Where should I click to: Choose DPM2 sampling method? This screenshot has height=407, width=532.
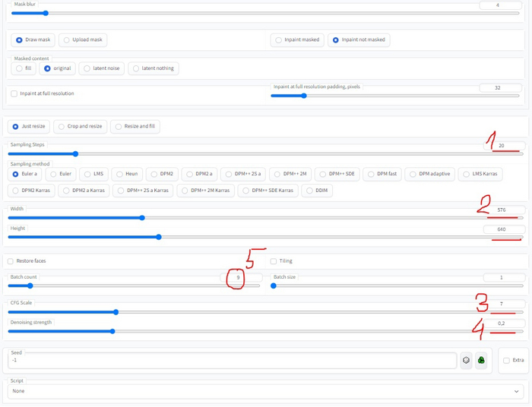pos(162,174)
